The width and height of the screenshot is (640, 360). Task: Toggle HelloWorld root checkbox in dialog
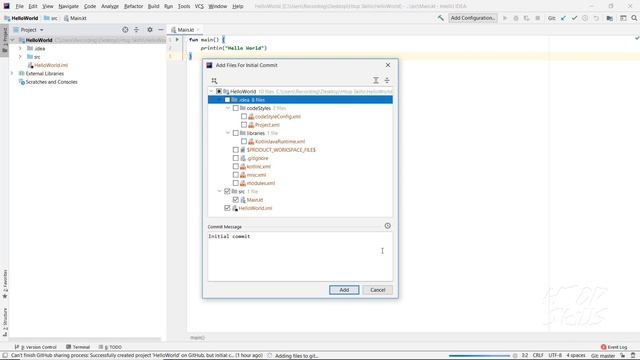pyautogui.click(x=219, y=91)
